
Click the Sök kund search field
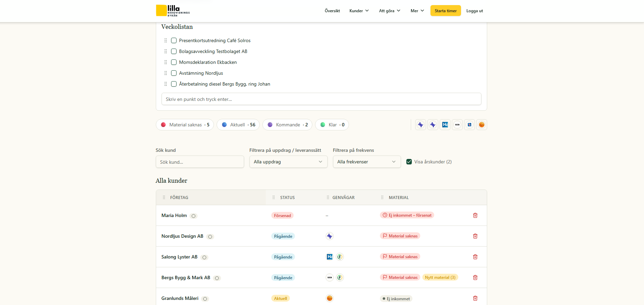point(200,162)
